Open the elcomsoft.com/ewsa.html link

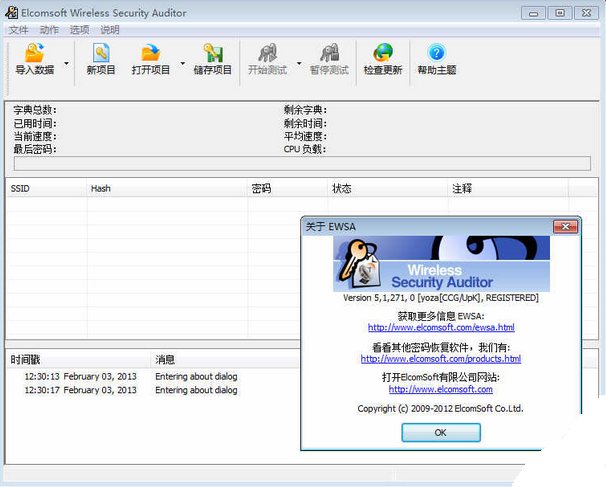click(x=440, y=327)
